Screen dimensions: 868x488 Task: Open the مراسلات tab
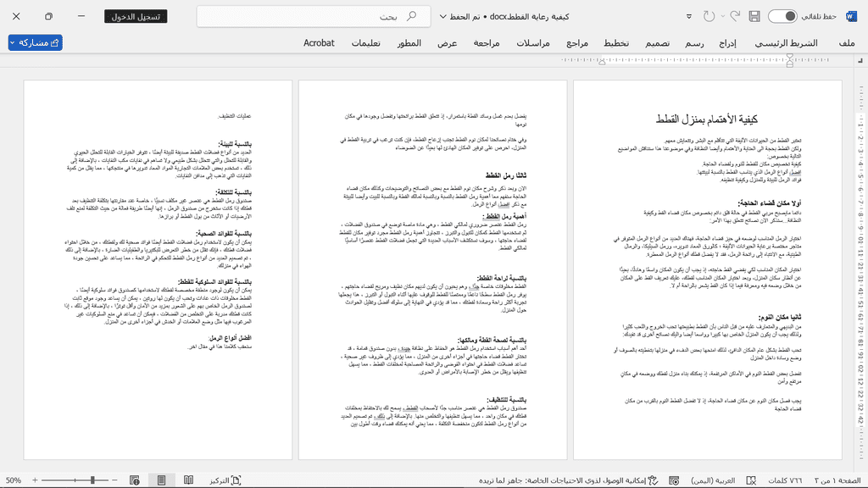pyautogui.click(x=533, y=43)
